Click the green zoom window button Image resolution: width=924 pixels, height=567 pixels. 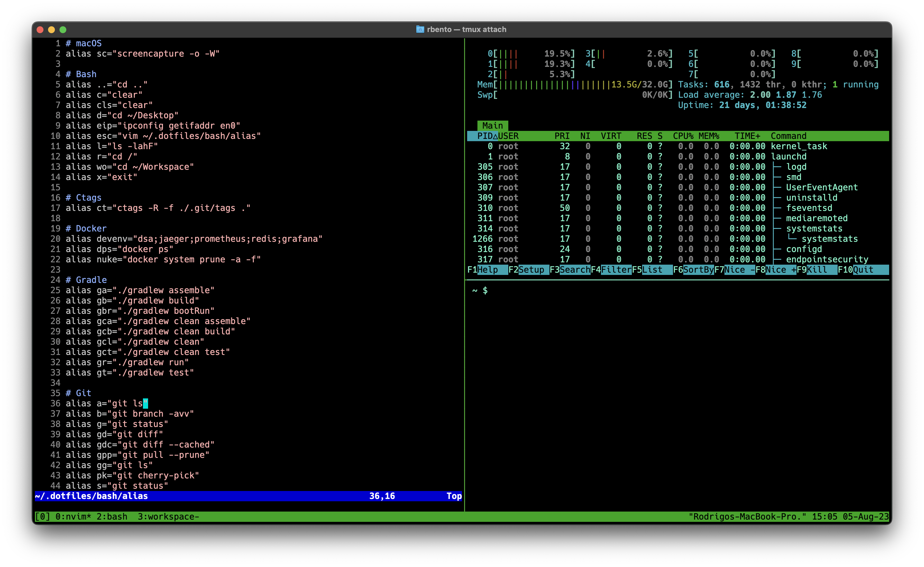(x=63, y=30)
